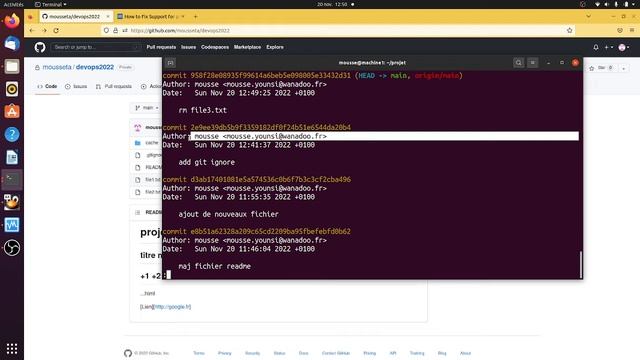Click the terminal window scrollbar
640x360 pixels.
click(580, 264)
